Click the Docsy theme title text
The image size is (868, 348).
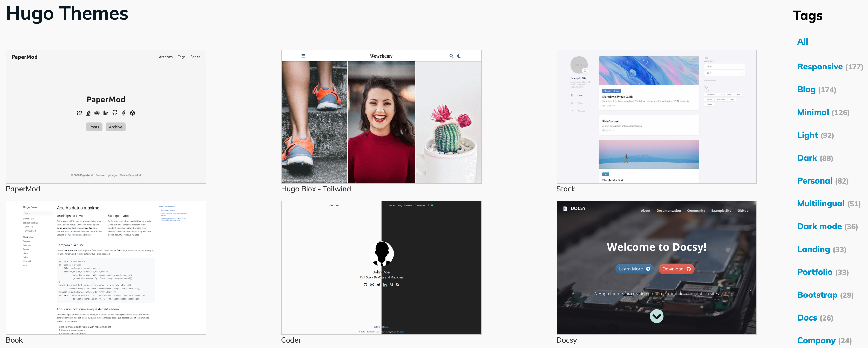click(x=566, y=340)
